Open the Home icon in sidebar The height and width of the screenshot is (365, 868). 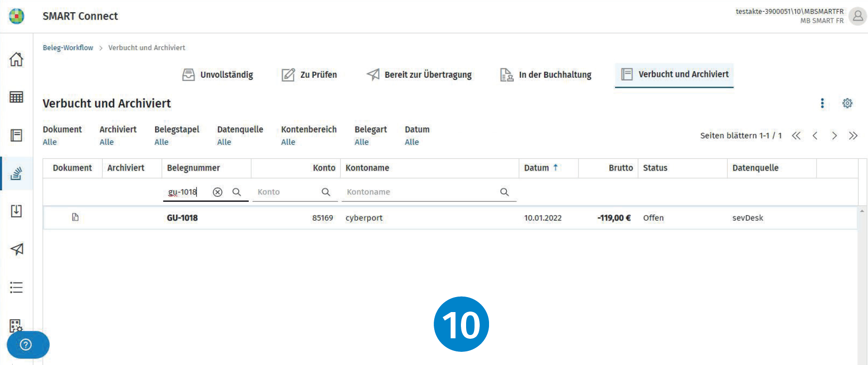(x=16, y=59)
